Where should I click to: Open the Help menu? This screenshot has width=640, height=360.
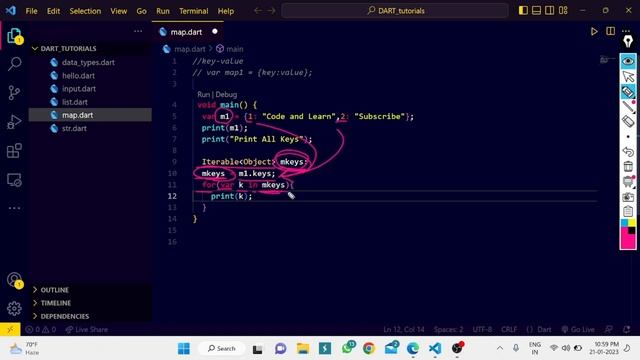point(226,11)
